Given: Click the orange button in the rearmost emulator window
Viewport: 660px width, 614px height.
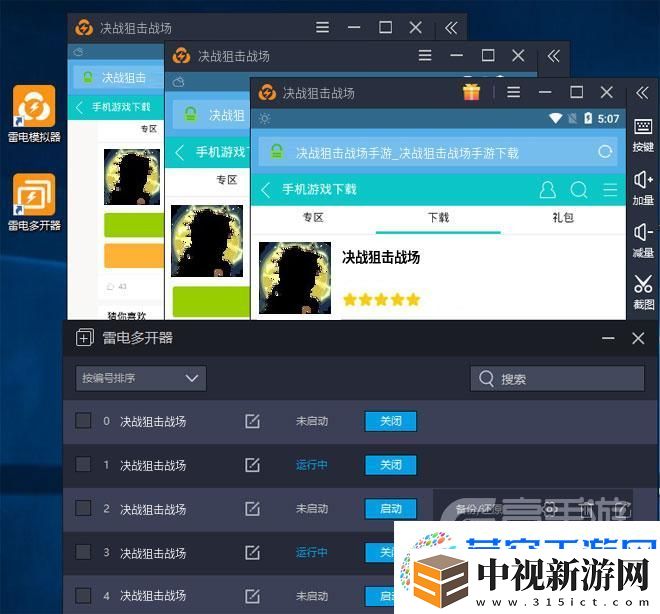Looking at the screenshot, I should (134, 255).
